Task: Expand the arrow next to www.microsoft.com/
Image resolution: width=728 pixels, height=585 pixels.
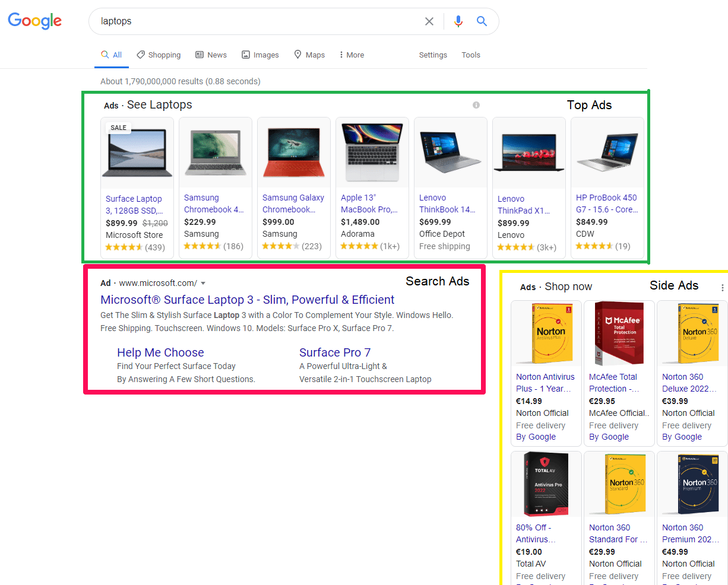Action: 203,284
